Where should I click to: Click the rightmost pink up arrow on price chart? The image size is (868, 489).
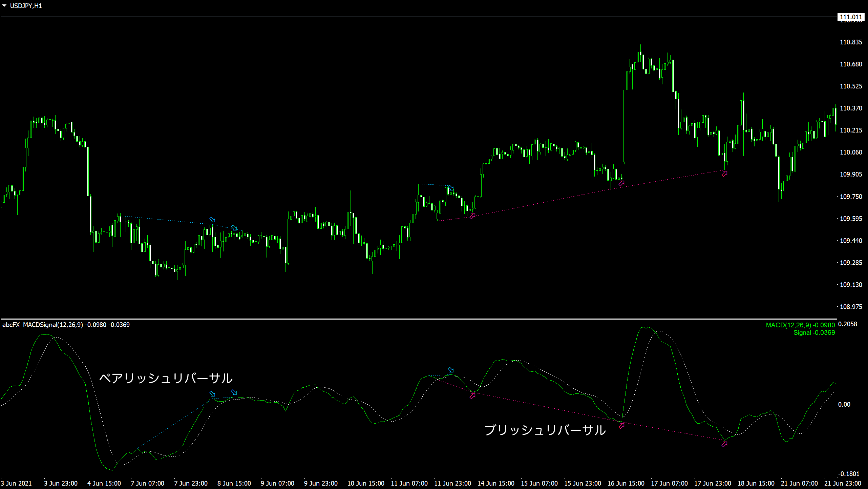point(724,174)
